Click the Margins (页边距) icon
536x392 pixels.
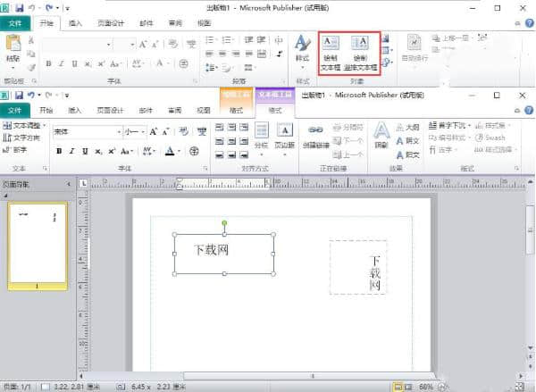(x=284, y=136)
